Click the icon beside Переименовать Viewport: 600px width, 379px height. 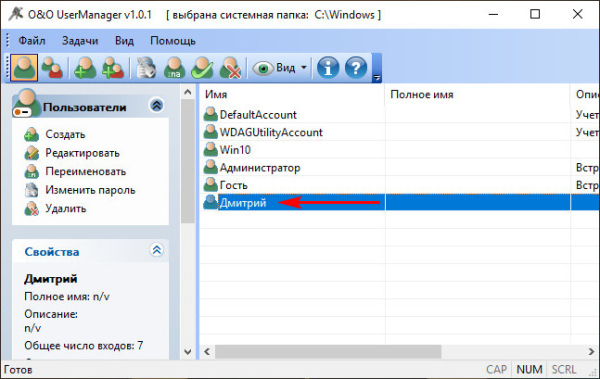tap(31, 172)
